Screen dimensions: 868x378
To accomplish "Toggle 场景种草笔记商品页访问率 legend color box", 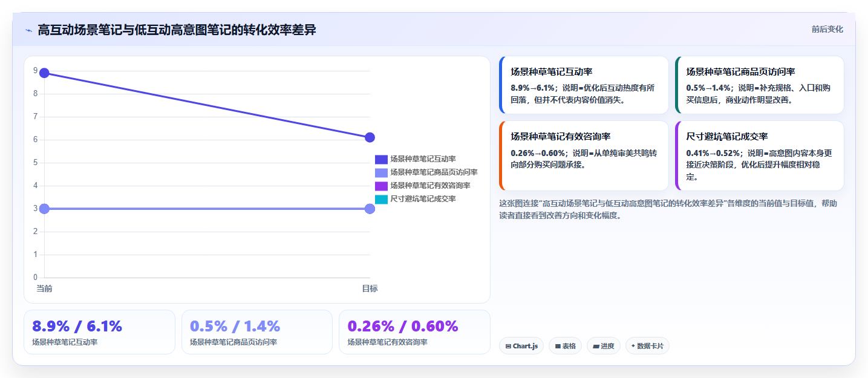I will [x=381, y=172].
